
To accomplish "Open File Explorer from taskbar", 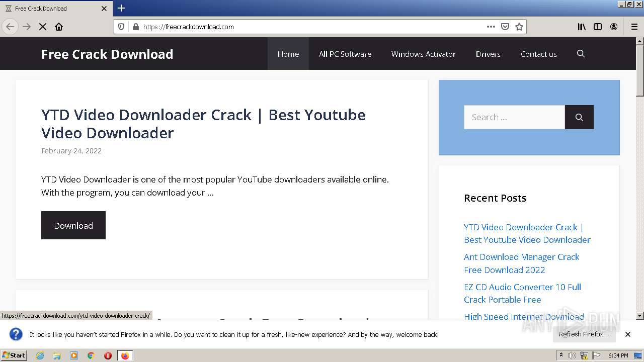I will 57,355.
